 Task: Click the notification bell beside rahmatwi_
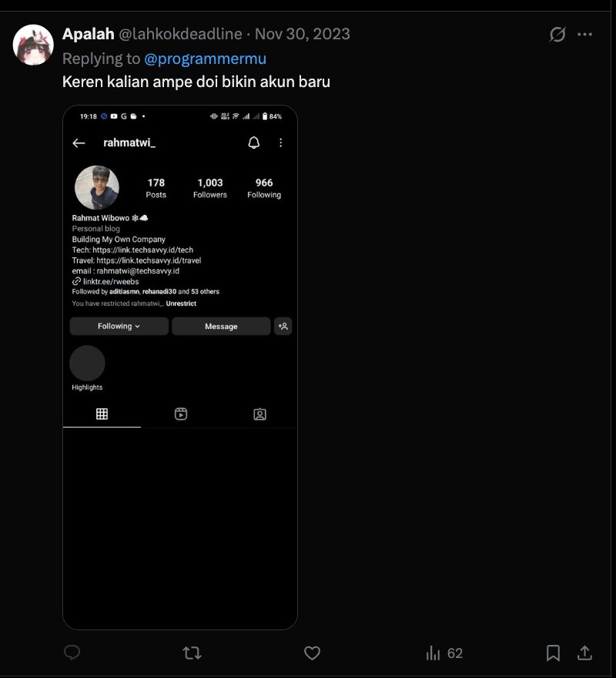[254, 143]
